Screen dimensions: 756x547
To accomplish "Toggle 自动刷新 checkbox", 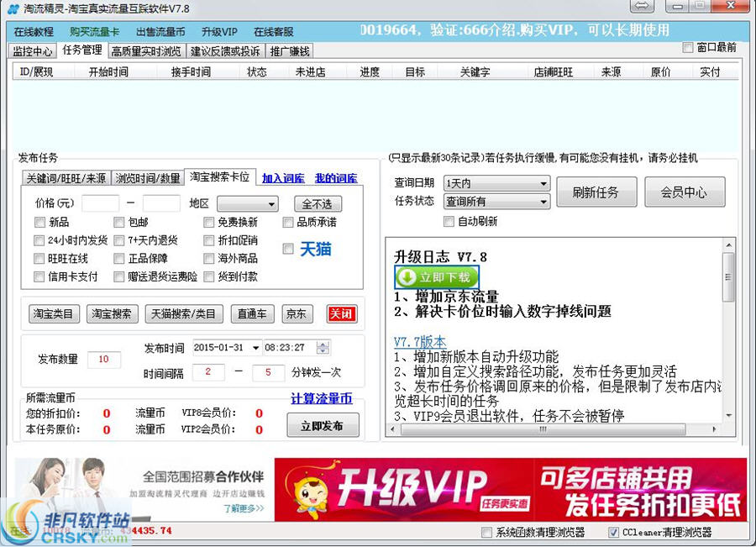I will click(x=449, y=221).
